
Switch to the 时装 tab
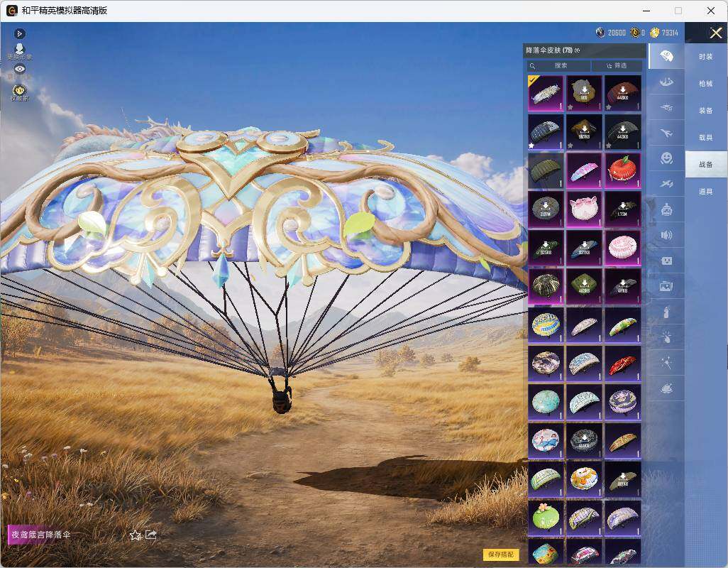pyautogui.click(x=706, y=57)
